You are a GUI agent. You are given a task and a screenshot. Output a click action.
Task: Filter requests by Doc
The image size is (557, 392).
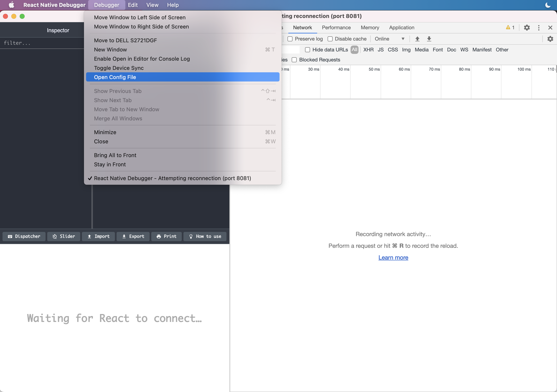click(451, 50)
